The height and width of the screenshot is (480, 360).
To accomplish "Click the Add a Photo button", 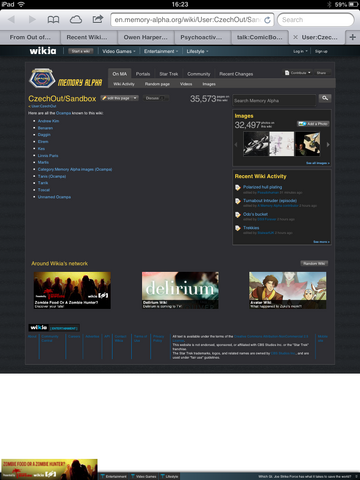I will pos(313,124).
